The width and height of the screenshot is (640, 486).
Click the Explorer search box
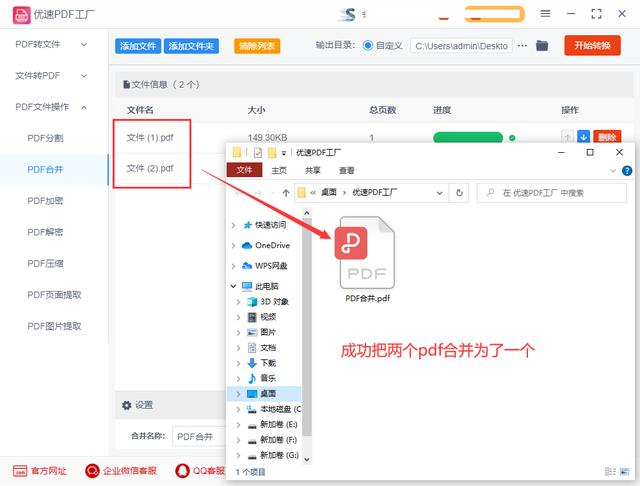click(x=551, y=193)
